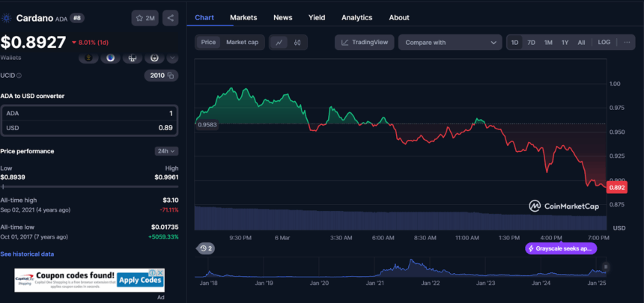Image resolution: width=644 pixels, height=303 pixels.
Task: Open the Compare with dropdown
Action: pos(450,43)
